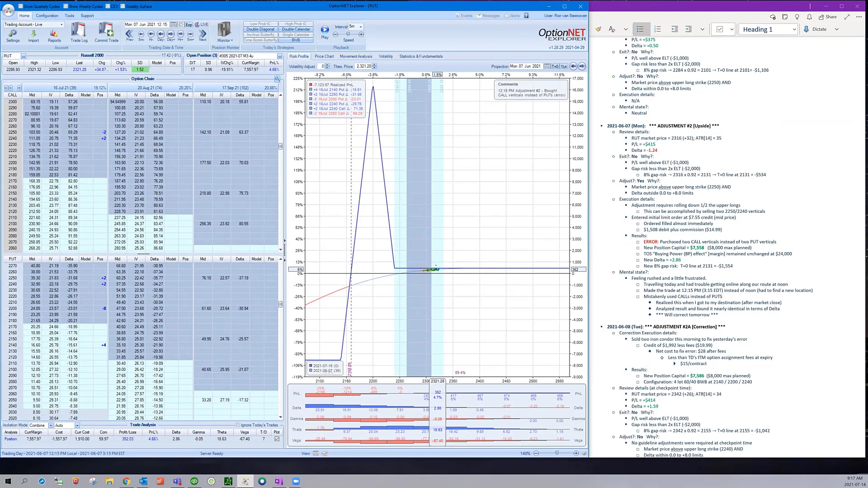Open the Trade Log
Image resolution: width=868 pixels, height=488 pixels.
coord(79,33)
